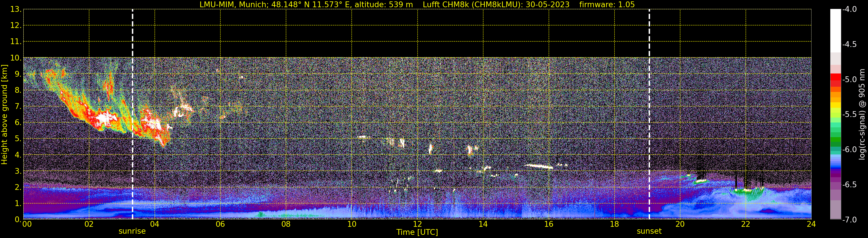
Task: Click the 20 time tick label
Action: (x=680, y=224)
